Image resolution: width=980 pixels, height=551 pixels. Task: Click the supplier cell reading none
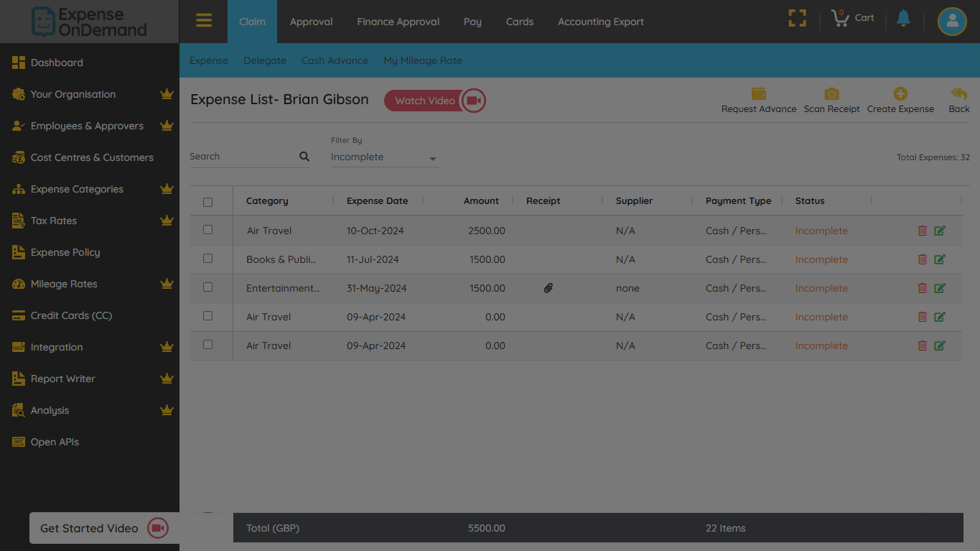[627, 288]
